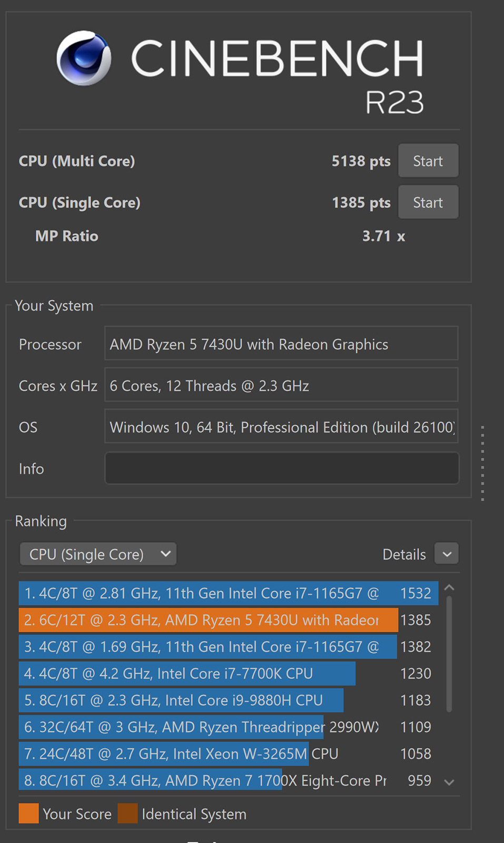Click the Info text field
This screenshot has height=843, width=504.
point(282,468)
